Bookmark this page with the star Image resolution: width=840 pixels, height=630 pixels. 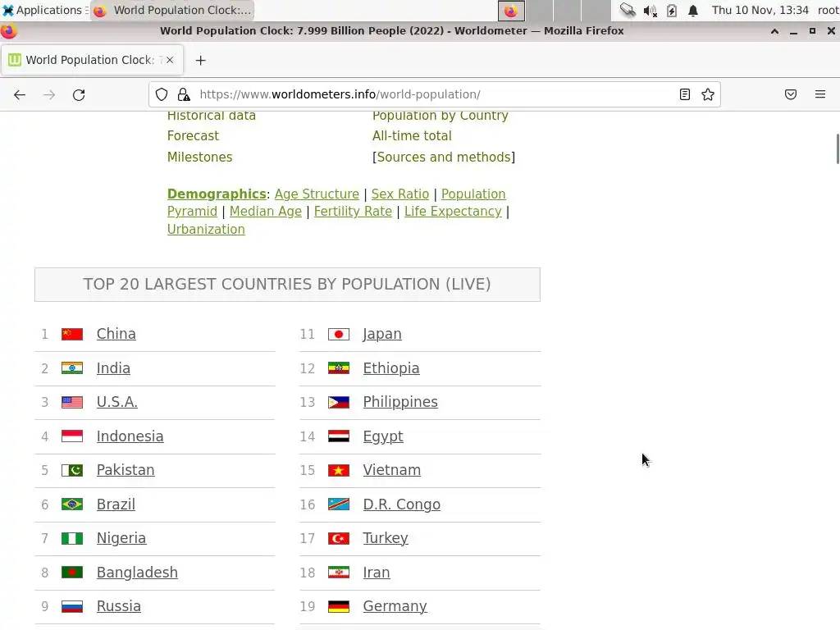[x=708, y=95]
